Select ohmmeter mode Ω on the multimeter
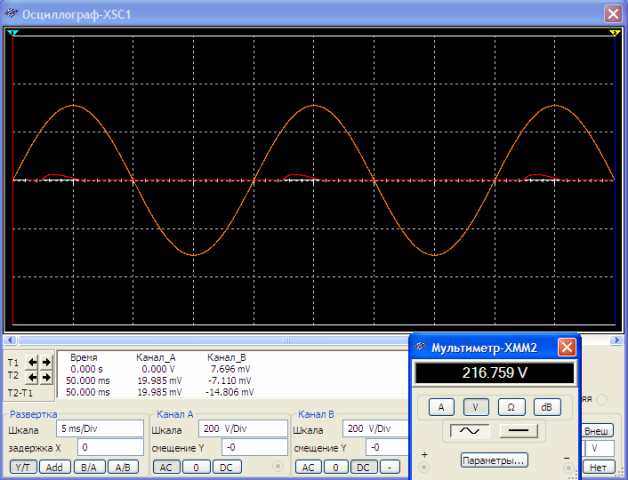 pyautogui.click(x=511, y=407)
